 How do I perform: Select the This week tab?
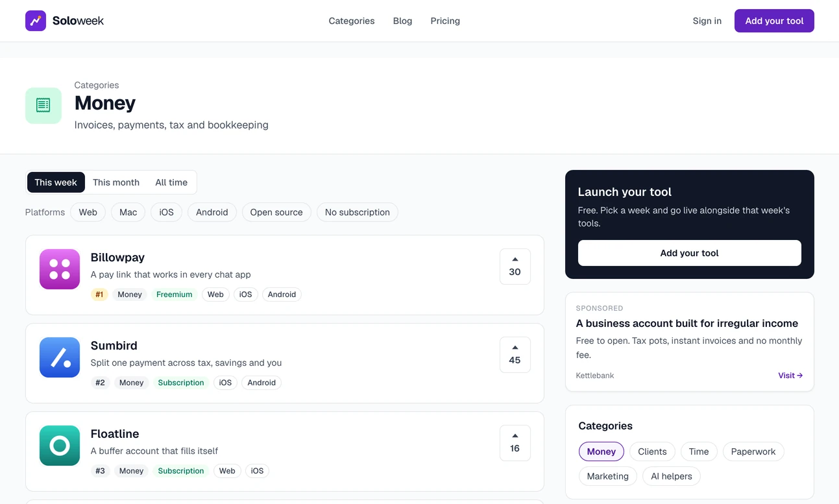click(x=56, y=182)
